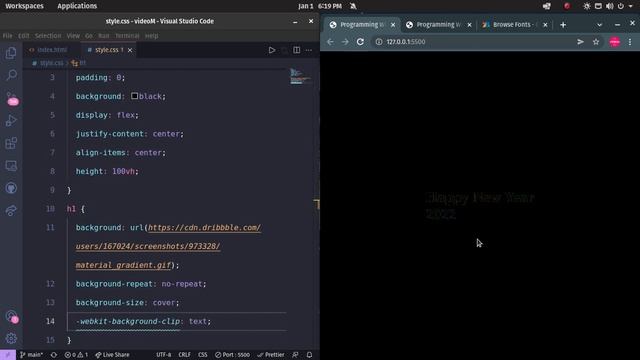The height and width of the screenshot is (360, 640).
Task: Open the Workspaces menu in the top panel
Action: click(24, 6)
